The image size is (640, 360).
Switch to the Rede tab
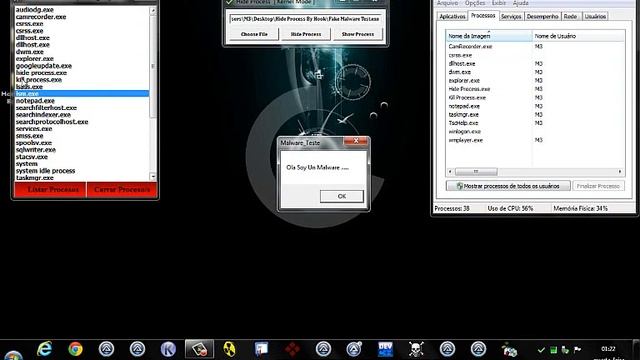[x=571, y=17]
